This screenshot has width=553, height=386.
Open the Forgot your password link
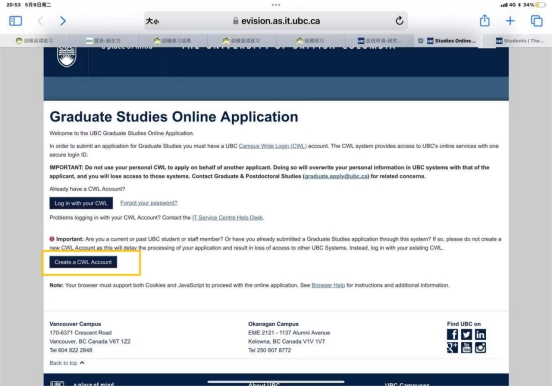coord(149,203)
